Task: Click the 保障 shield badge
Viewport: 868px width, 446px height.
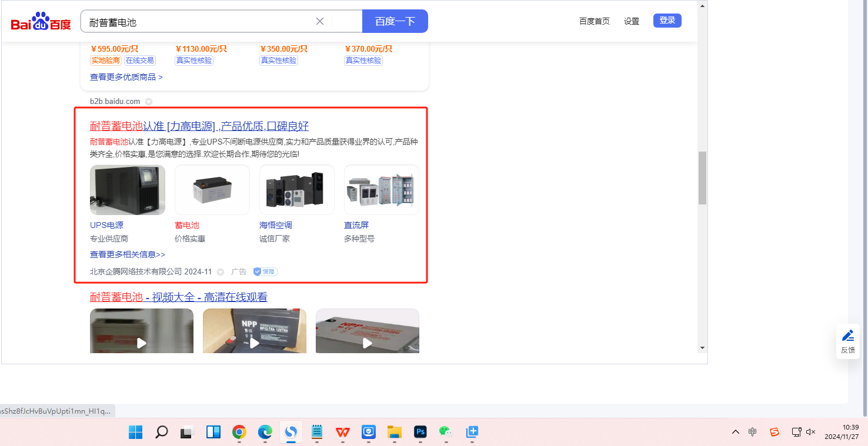Action: point(265,271)
